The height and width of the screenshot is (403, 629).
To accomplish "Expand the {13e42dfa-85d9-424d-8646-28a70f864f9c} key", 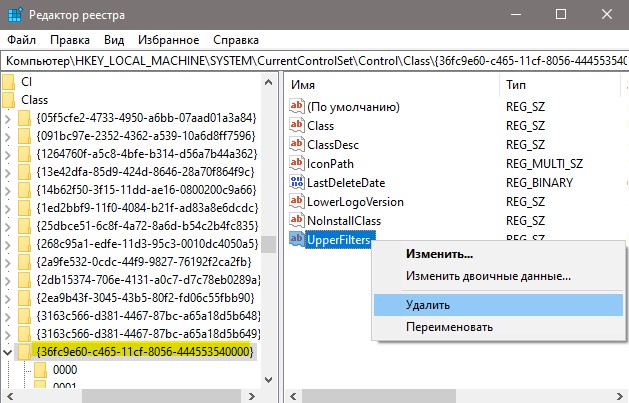I will click(x=8, y=172).
